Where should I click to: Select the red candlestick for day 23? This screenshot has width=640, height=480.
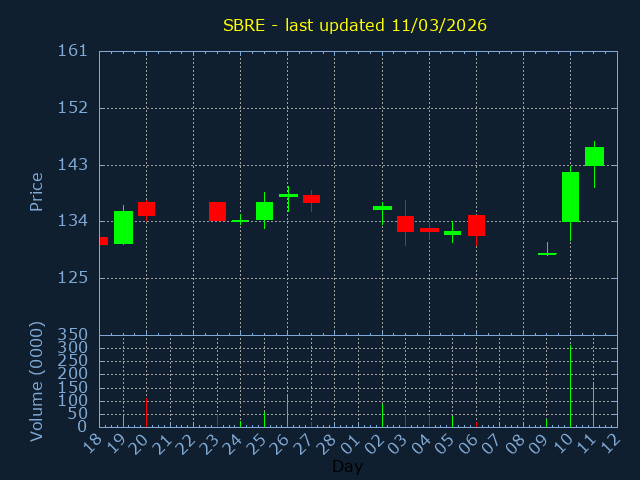coord(217,211)
